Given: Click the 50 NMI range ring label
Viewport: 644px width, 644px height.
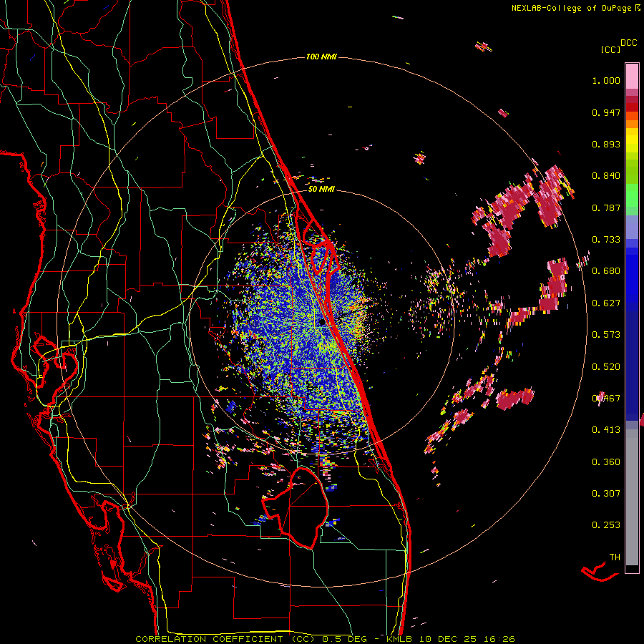Looking at the screenshot, I should 321,190.
